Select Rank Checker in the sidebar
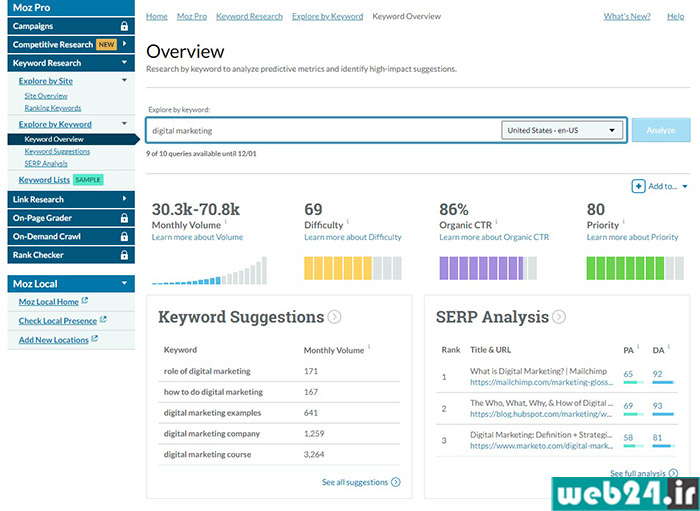This screenshot has width=700, height=511. click(71, 255)
